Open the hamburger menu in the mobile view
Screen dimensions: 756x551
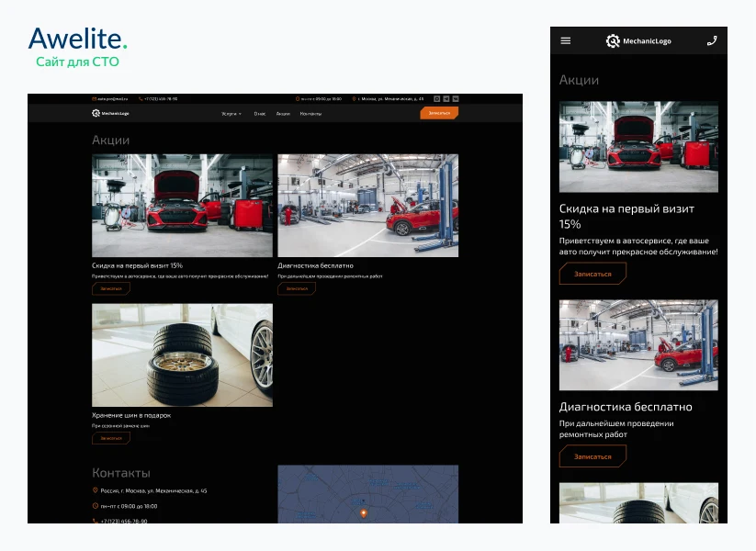tap(566, 41)
